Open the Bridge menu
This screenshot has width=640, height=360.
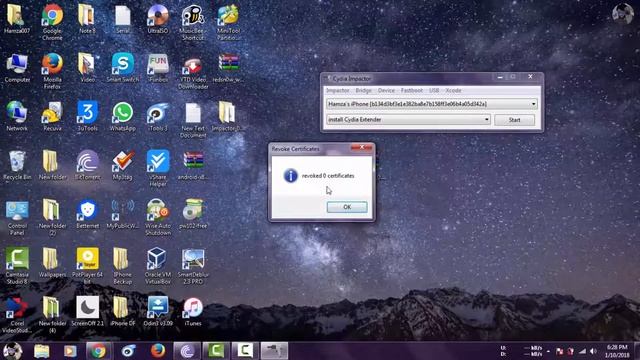(363, 90)
